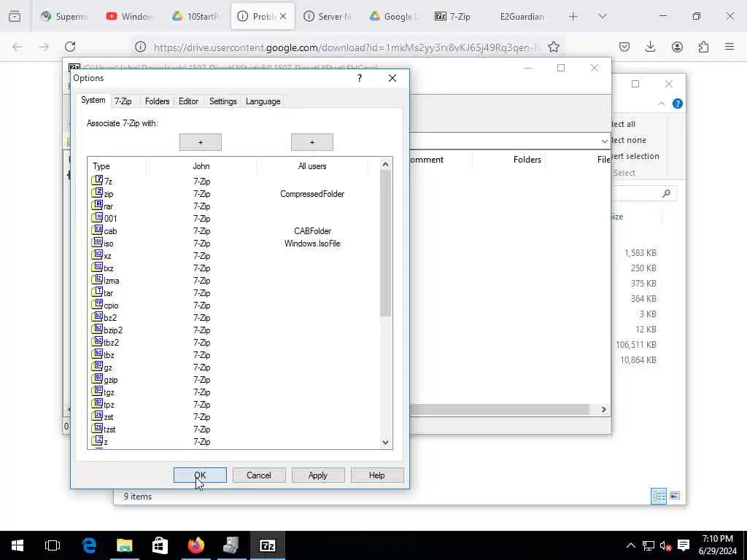Click the John column header
This screenshot has height=560, width=747.
pos(201,166)
